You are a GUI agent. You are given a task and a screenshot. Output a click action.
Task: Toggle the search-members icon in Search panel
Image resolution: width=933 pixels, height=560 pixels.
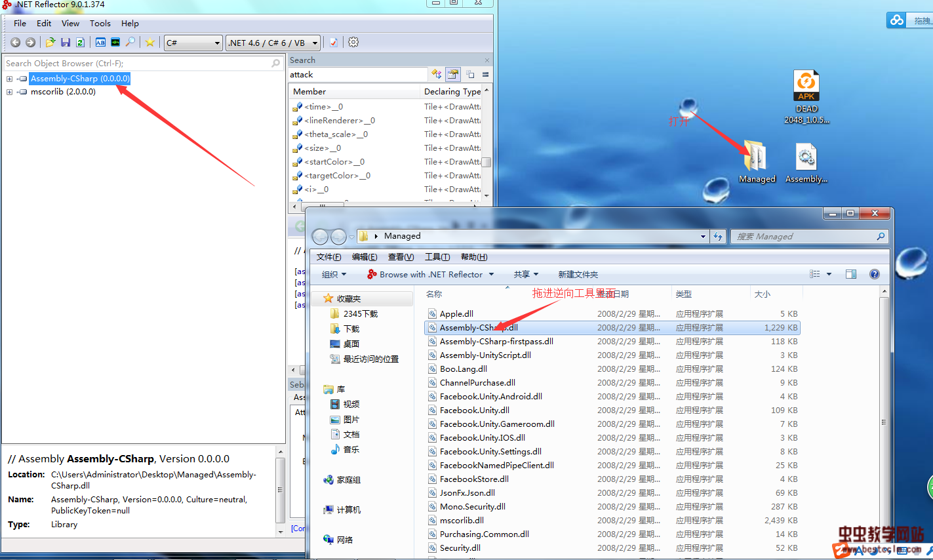coord(453,74)
